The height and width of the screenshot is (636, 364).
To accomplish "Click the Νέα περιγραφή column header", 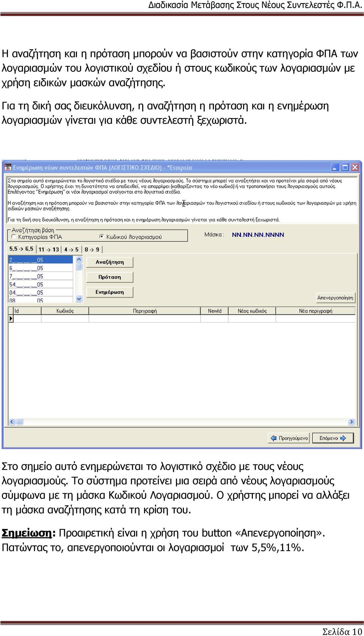I will (x=315, y=311).
